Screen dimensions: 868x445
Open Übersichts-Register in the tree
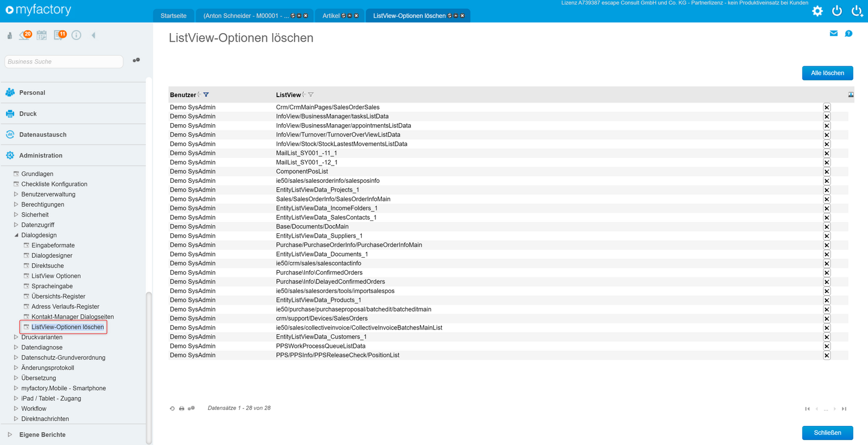[x=58, y=296]
